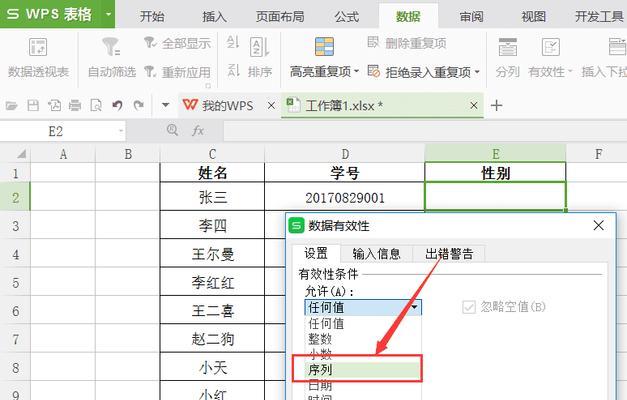Close the 工作簿1.xlsx tab

point(474,106)
